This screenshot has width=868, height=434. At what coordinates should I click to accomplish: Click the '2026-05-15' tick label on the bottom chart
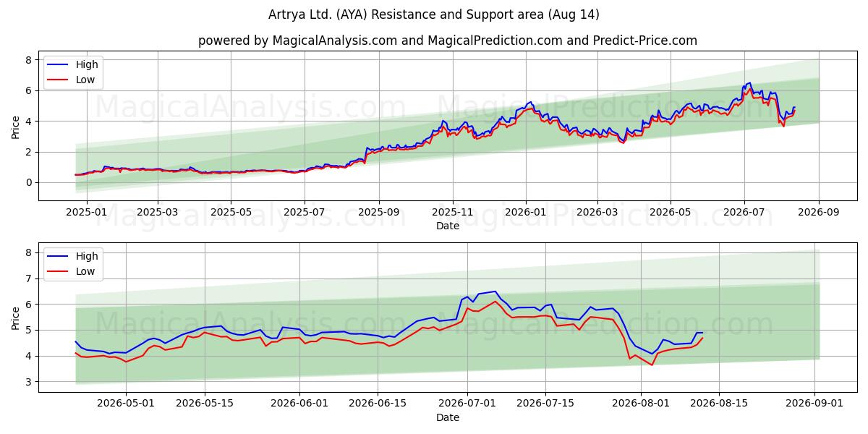204,404
